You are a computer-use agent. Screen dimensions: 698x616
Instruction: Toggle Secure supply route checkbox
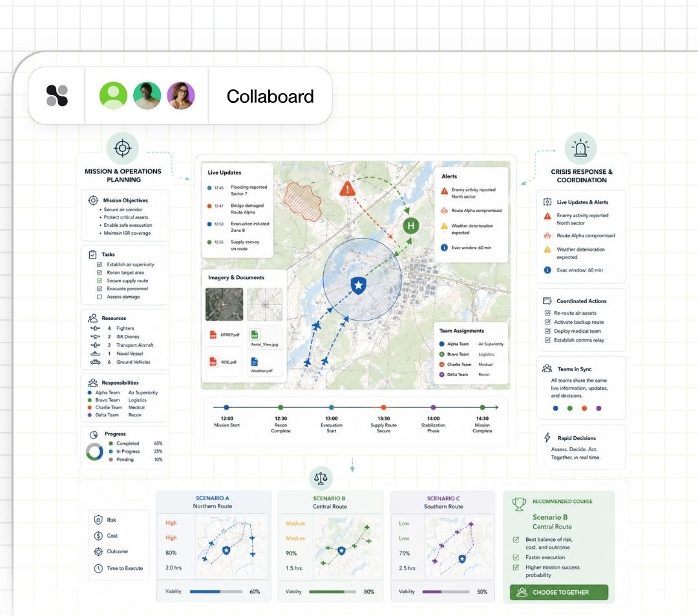pos(100,281)
